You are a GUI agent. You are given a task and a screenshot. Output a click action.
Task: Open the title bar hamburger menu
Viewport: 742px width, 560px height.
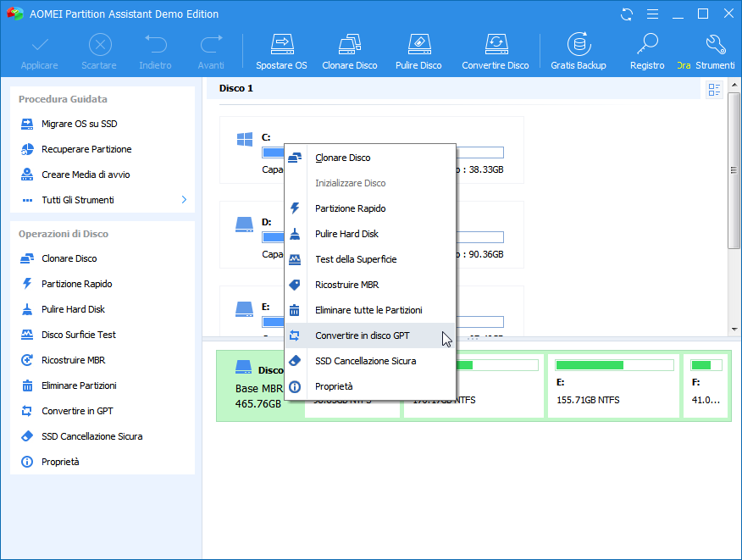click(x=652, y=14)
